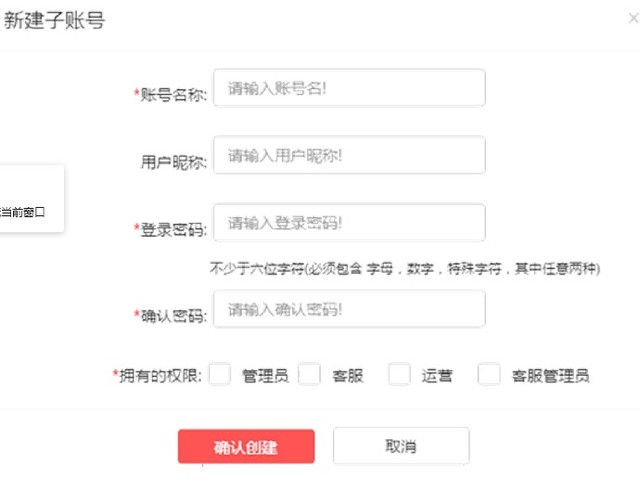Select the 登录密码 input field
This screenshot has height=491, width=640.
[x=348, y=223]
